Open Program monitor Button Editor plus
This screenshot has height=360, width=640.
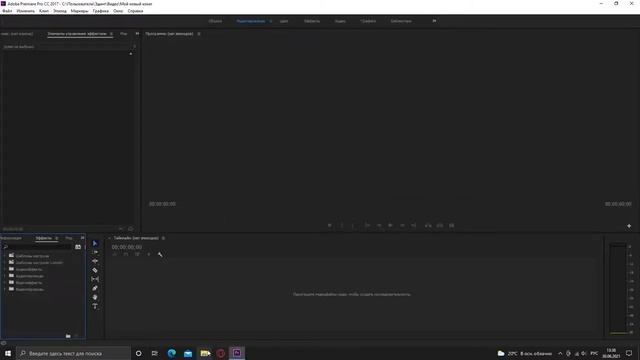coord(629,226)
